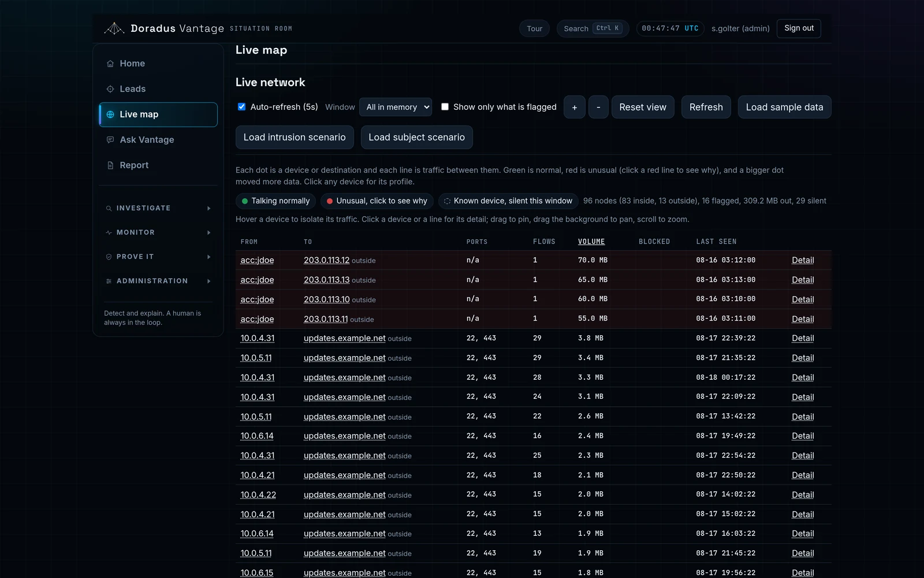Click the 96 nodes summary text

coord(705,201)
